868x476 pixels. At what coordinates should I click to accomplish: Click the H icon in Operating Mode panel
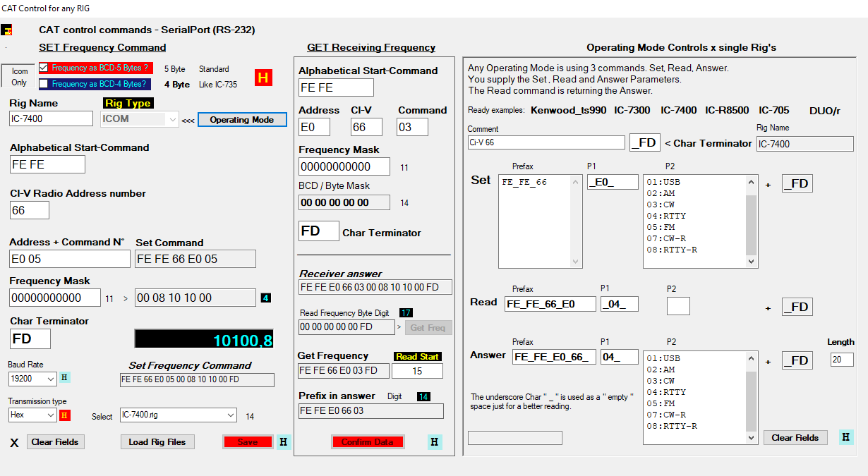(846, 437)
